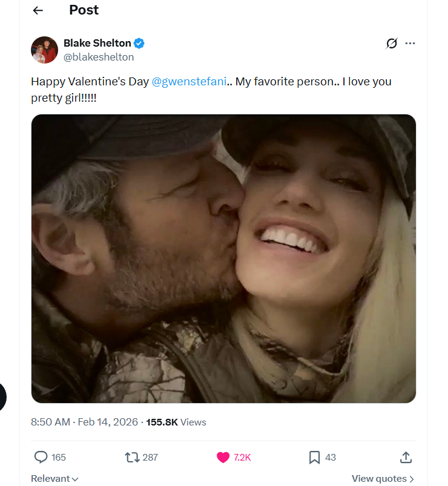448x486 pixels.
Task: Follow the @gwenstefani mention link
Action: (x=190, y=82)
